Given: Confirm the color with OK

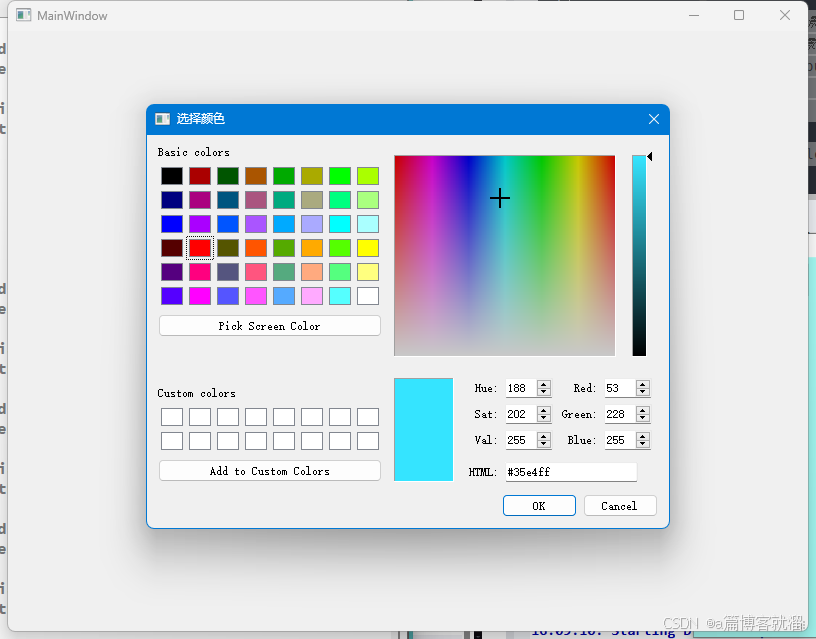Looking at the screenshot, I should tap(539, 506).
